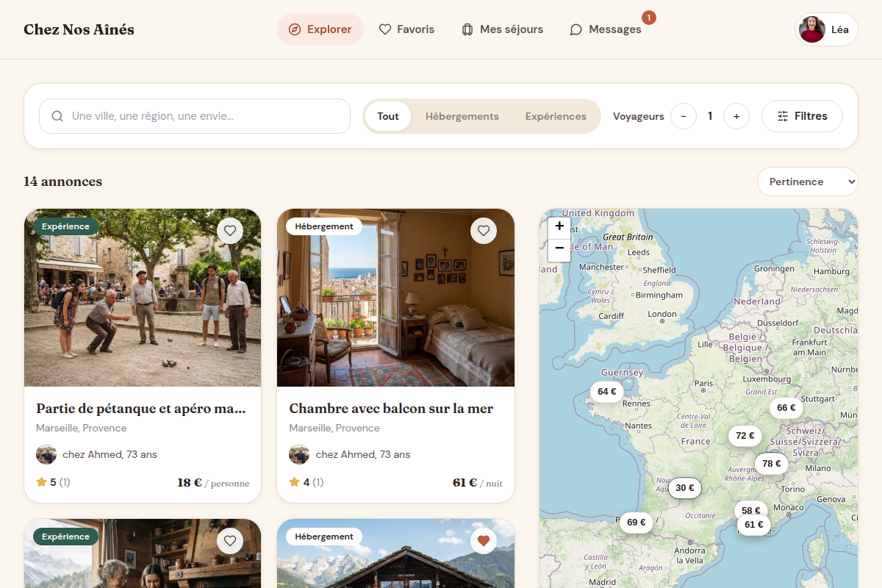Select the 78 € map marker
882x588 pixels.
(772, 464)
